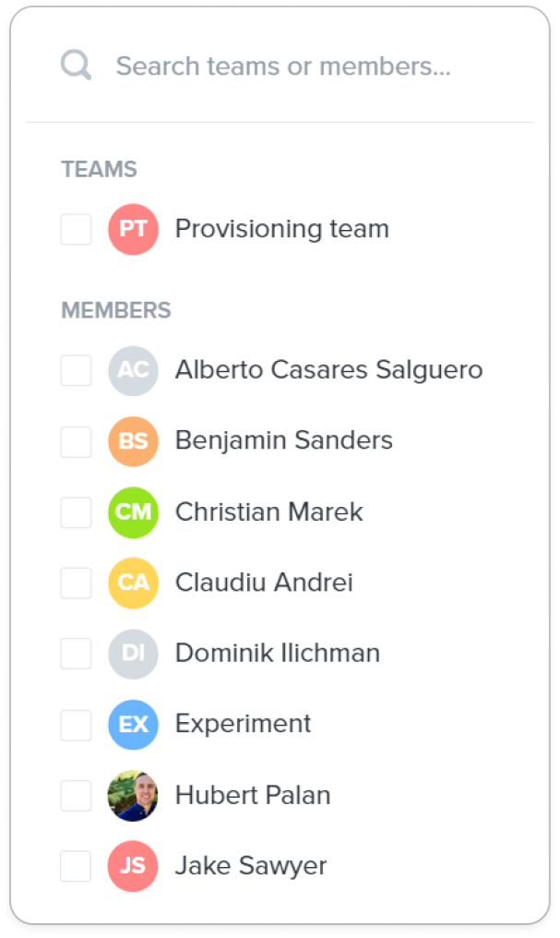Click the orange BS avatar icon

point(133,441)
